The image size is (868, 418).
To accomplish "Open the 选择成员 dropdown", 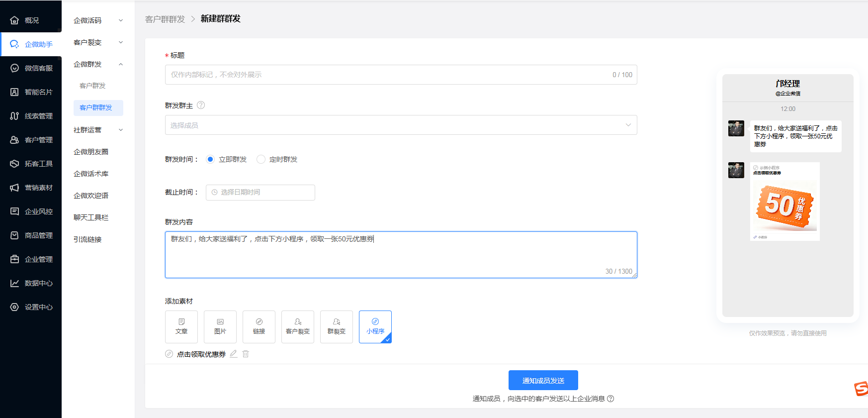I will click(401, 125).
